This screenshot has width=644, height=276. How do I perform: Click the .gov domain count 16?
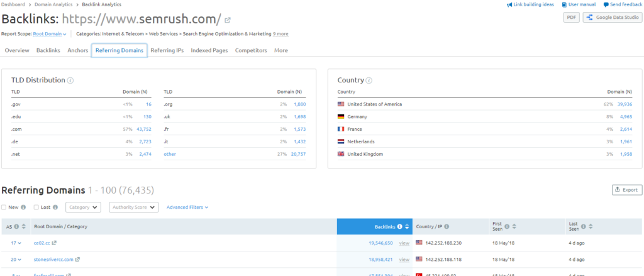coord(148,104)
